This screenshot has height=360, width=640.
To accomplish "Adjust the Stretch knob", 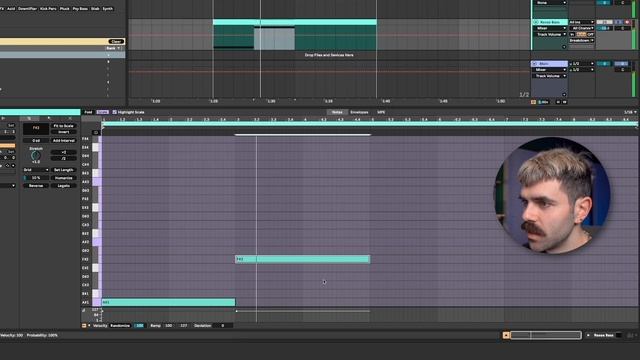I will [36, 156].
